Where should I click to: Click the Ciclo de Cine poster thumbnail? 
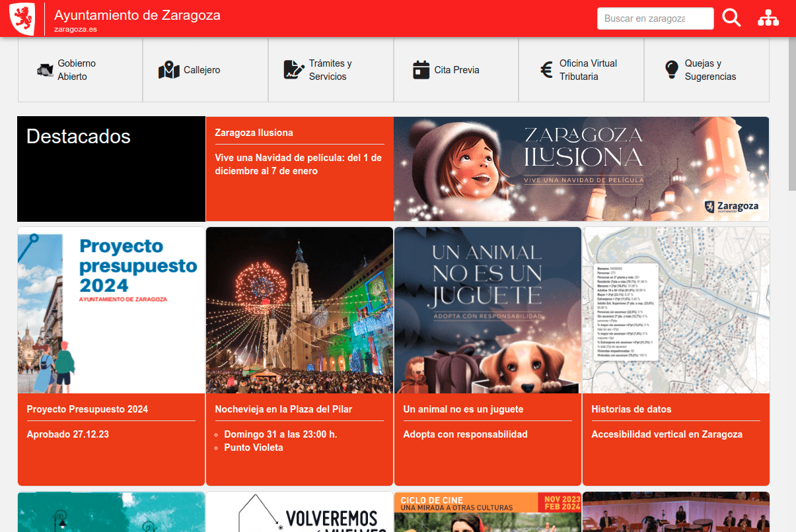[x=488, y=512]
